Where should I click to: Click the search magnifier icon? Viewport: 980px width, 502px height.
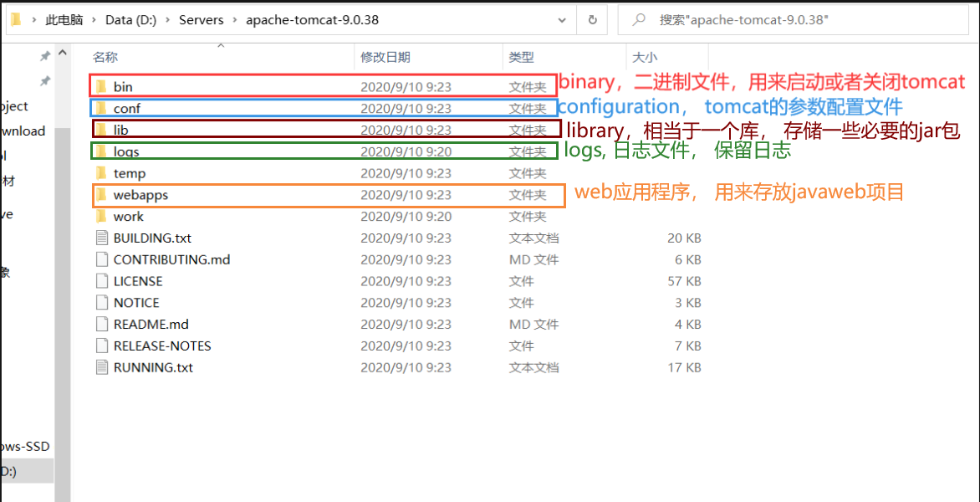point(639,20)
